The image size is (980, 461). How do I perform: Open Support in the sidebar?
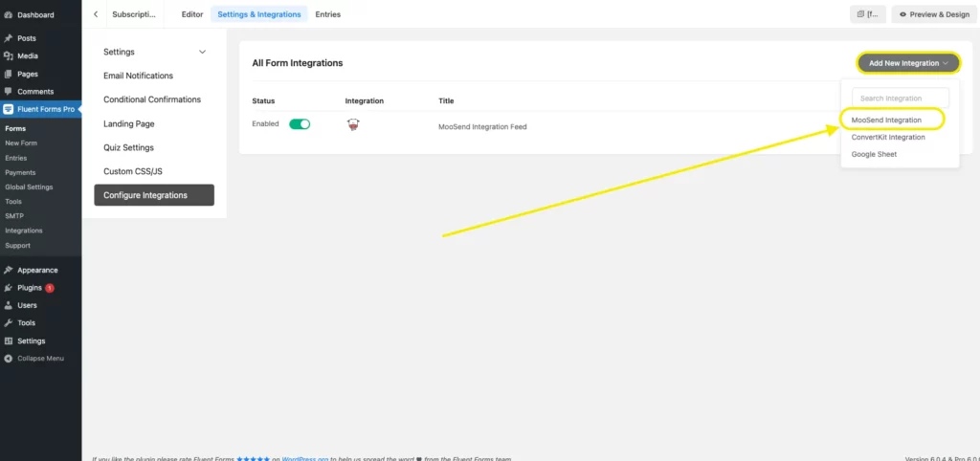(x=17, y=246)
